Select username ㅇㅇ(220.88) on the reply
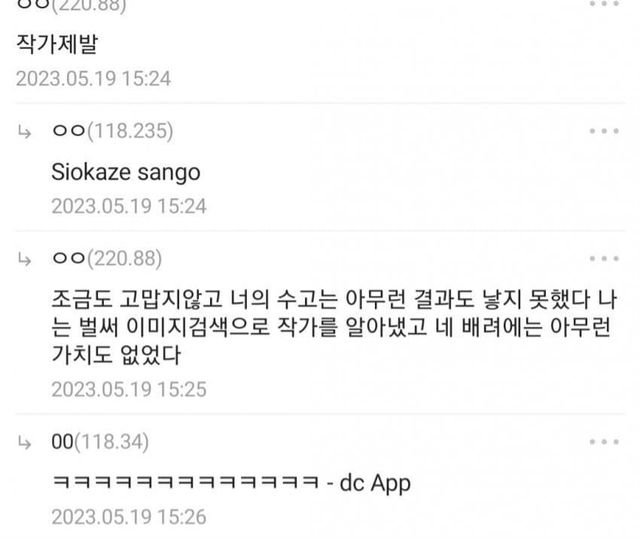Image resolution: width=640 pixels, height=538 pixels. point(107,258)
